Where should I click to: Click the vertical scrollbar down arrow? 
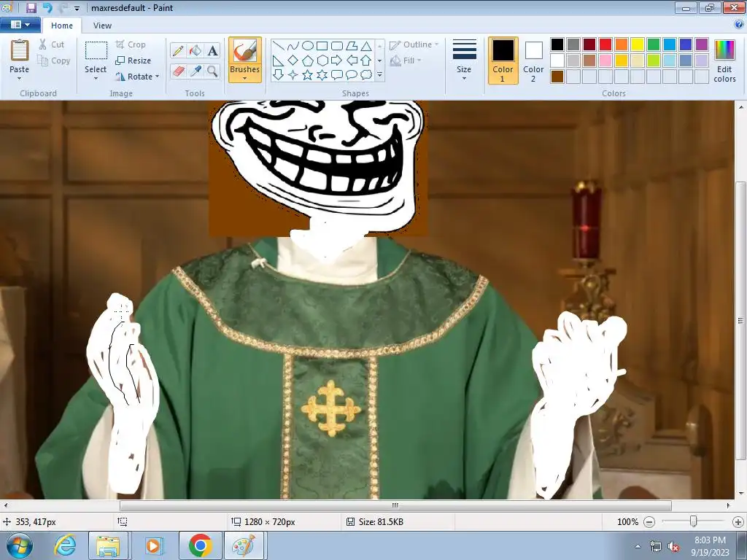tap(741, 494)
